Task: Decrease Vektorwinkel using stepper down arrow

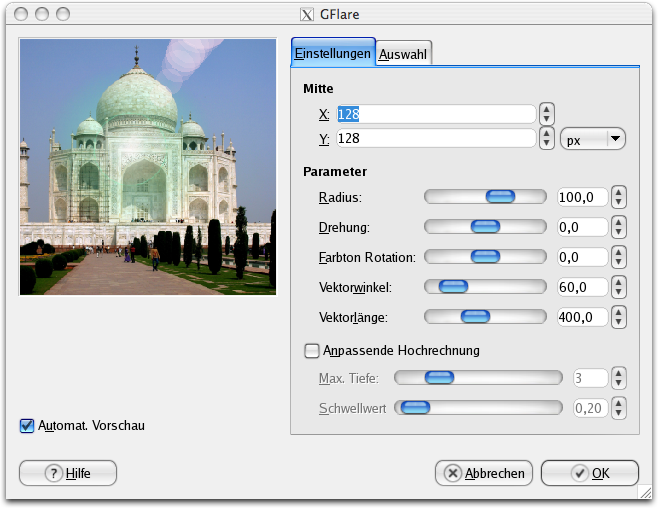Action: coord(619,293)
